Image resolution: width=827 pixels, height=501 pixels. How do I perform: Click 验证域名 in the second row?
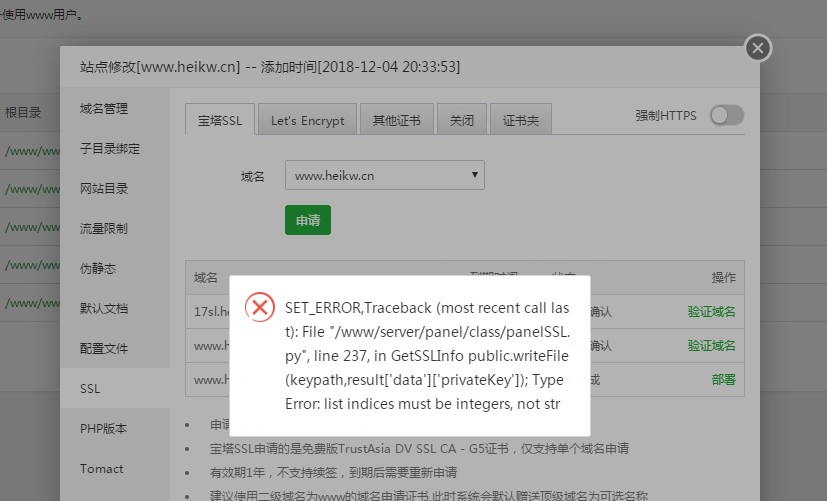[x=711, y=345]
